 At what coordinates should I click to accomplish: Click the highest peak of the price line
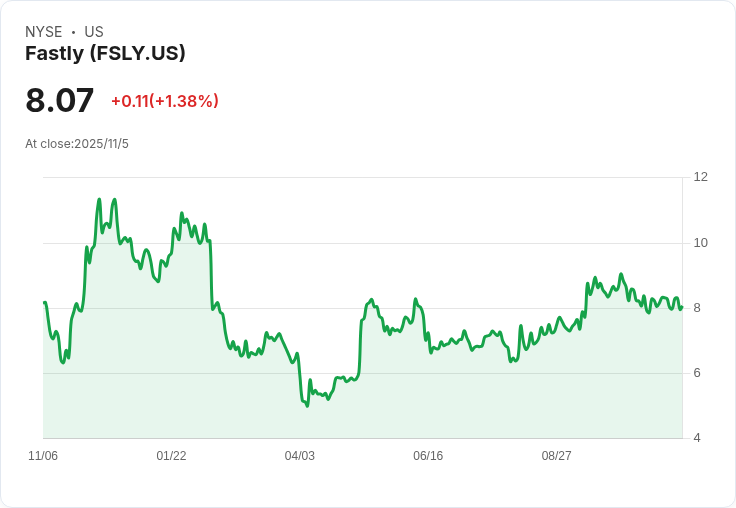point(99,199)
